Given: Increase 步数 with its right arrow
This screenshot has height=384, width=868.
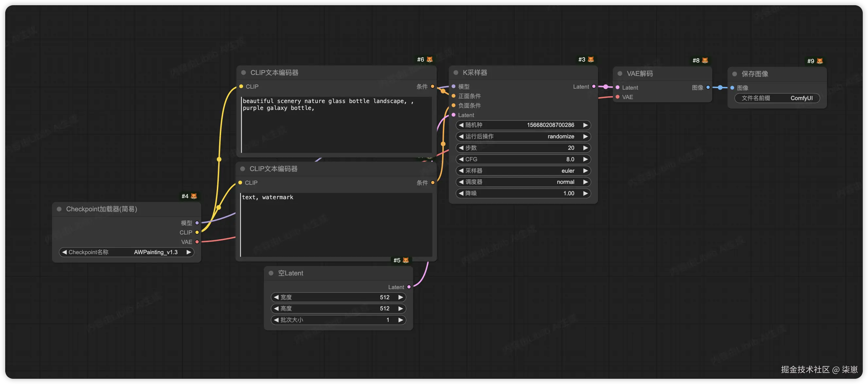Looking at the screenshot, I should 586,148.
